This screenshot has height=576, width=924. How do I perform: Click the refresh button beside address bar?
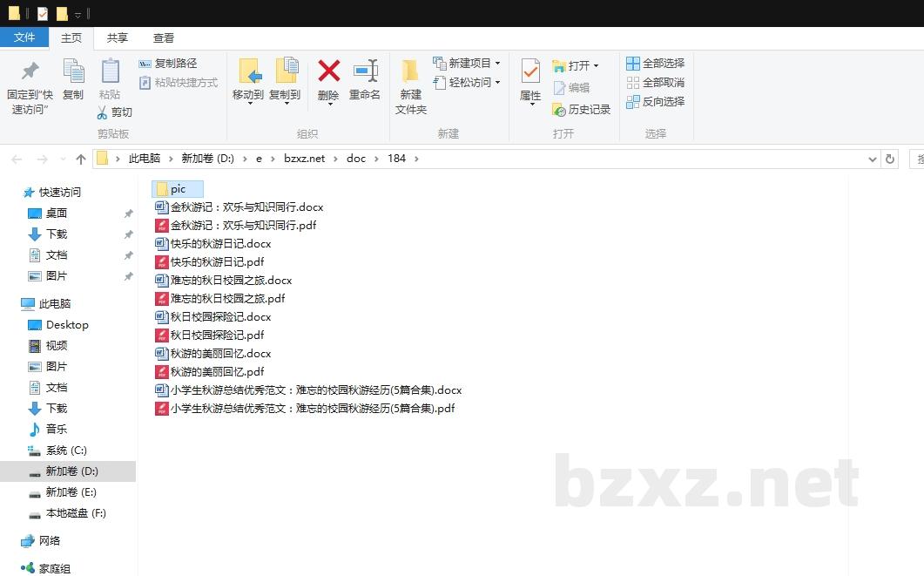[x=889, y=159]
